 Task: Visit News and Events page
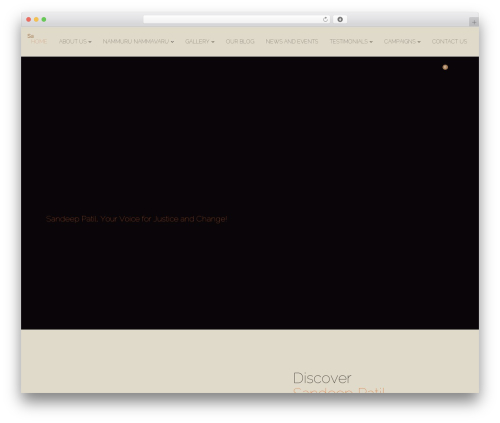pos(292,42)
